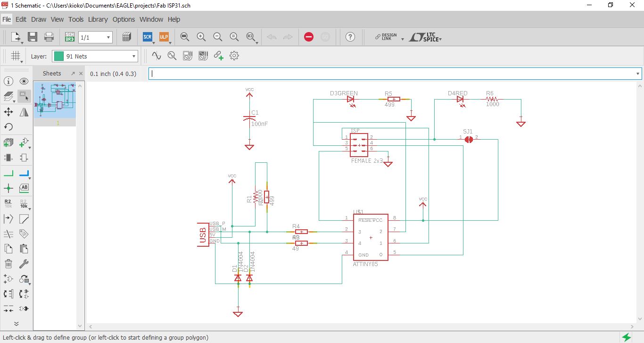Screen dimensions: 644x343
Task: Click the Zoom in icon
Action: click(x=201, y=37)
